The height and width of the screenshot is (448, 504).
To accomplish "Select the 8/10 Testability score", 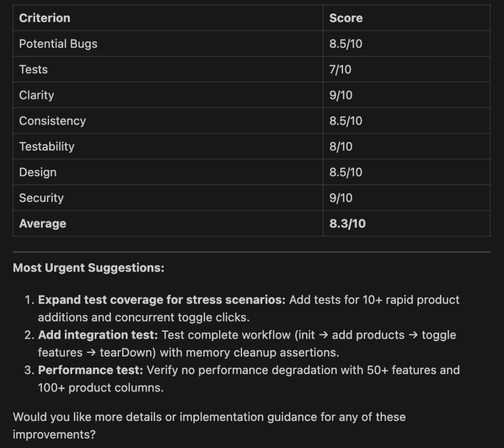I will point(341,146).
